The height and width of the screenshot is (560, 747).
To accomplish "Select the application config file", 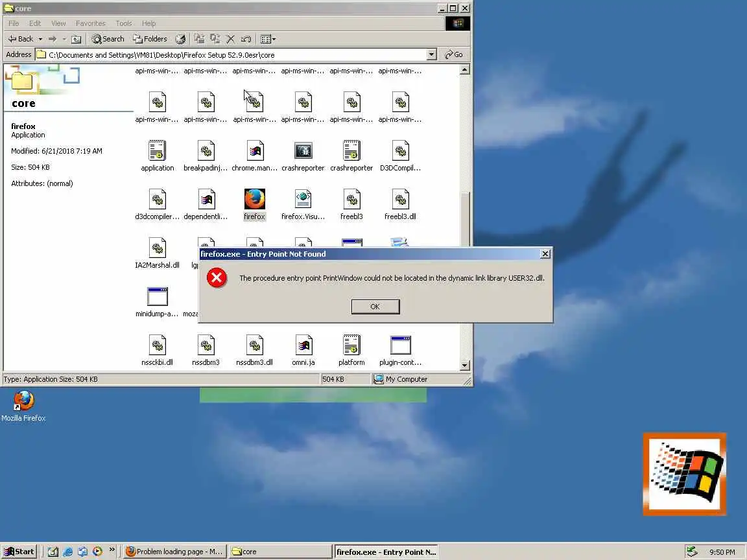I will 157,156.
